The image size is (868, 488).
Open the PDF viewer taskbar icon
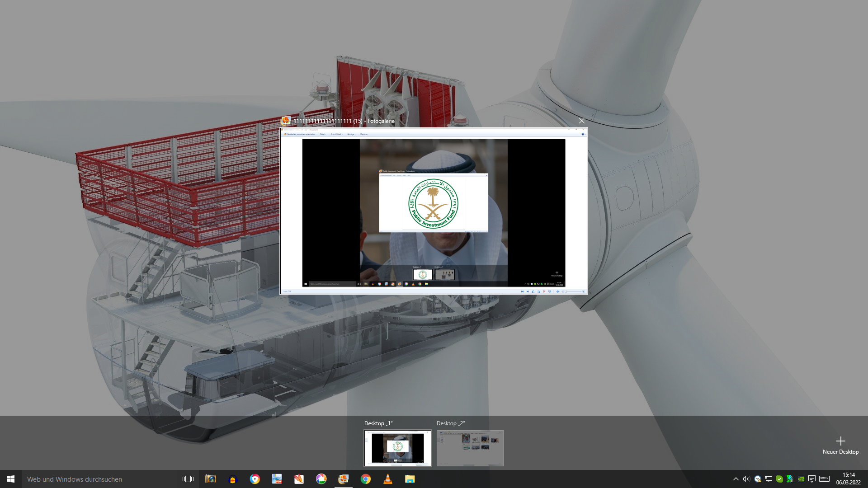277,479
